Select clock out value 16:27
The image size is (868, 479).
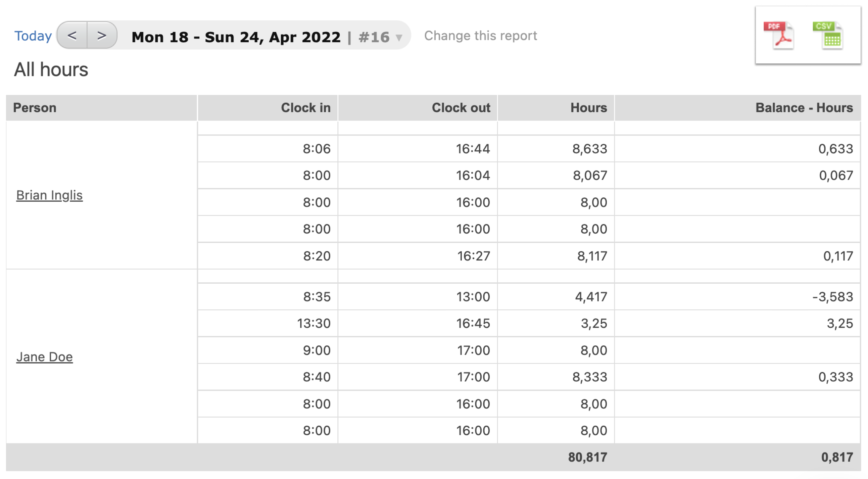pos(473,256)
